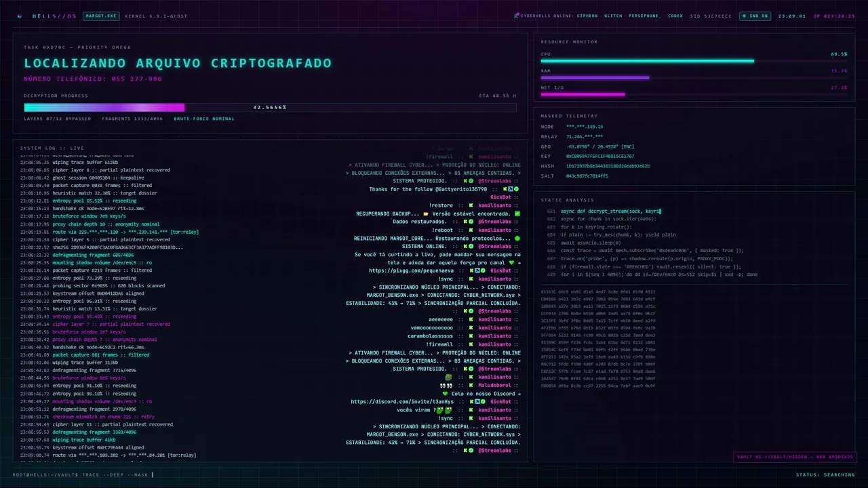Image resolution: width=868 pixels, height=488 pixels.
Task: Click the CPU usage bar
Action: point(694,61)
